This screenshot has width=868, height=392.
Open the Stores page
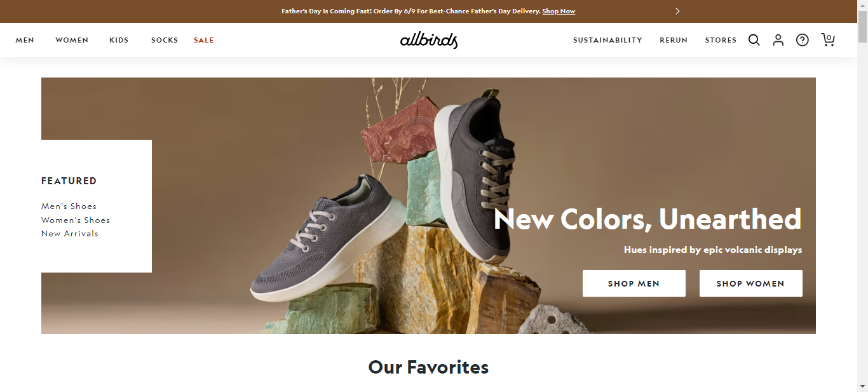coord(721,40)
